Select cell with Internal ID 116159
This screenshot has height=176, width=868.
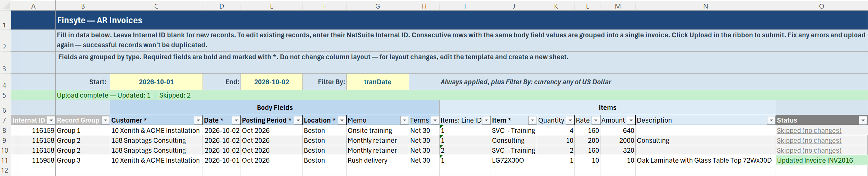point(33,130)
